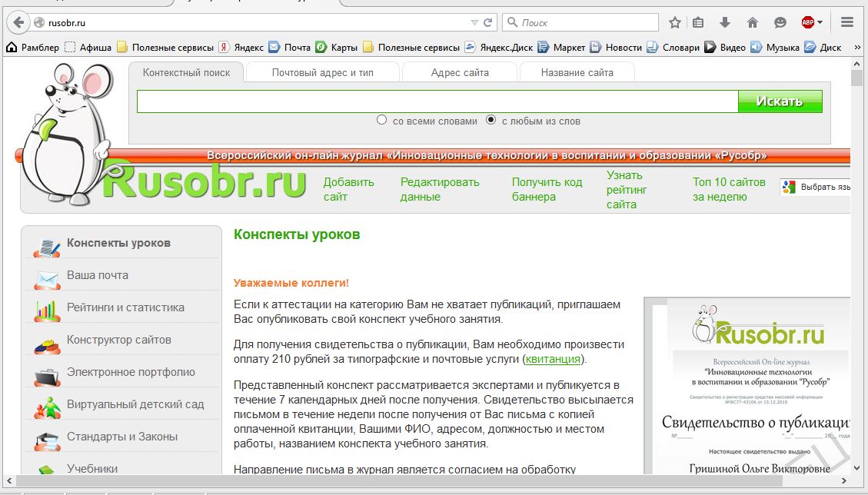Switch to the Почтовый адрес и тип tab
Image resolution: width=868 pixels, height=495 pixels.
[x=323, y=73]
